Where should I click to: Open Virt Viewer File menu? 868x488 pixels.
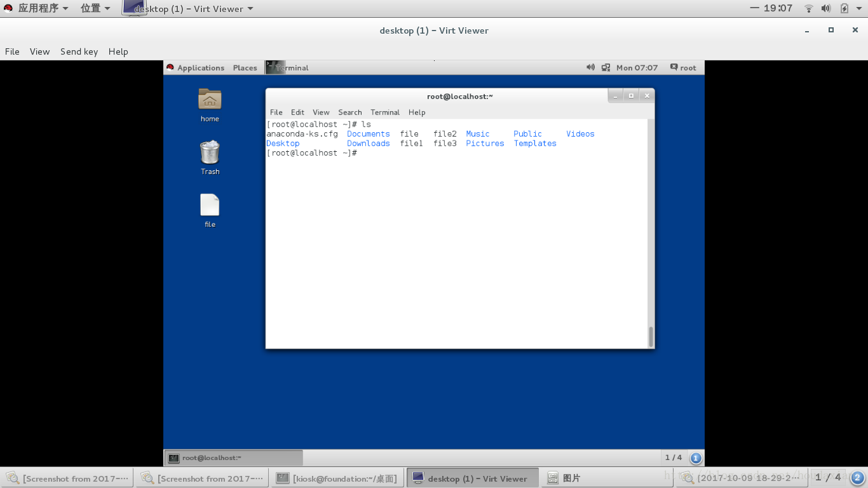point(12,51)
